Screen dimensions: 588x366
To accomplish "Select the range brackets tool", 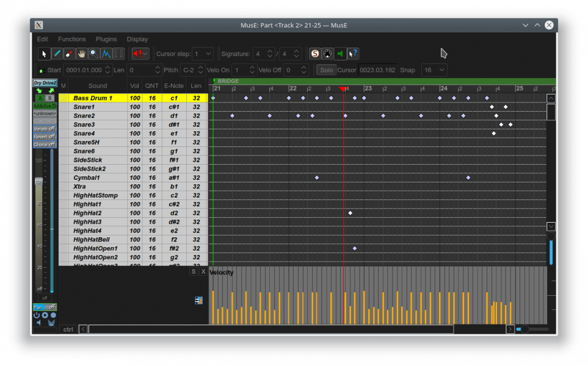I will (118, 54).
